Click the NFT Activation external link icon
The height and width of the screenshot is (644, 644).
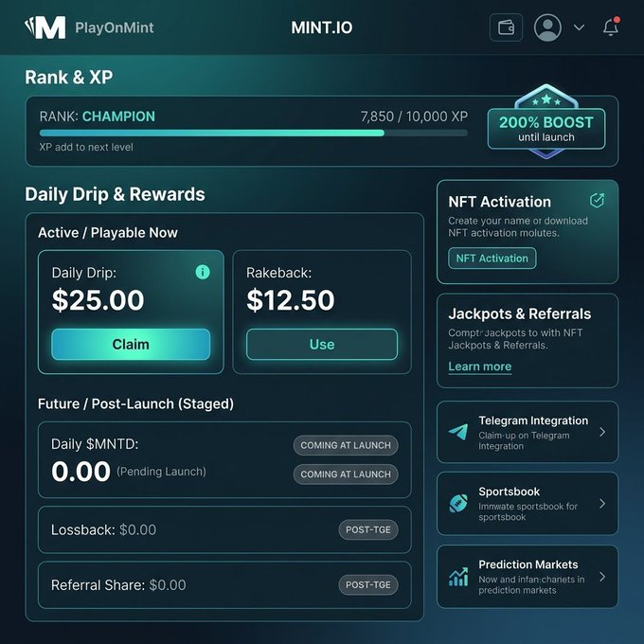[x=597, y=201]
